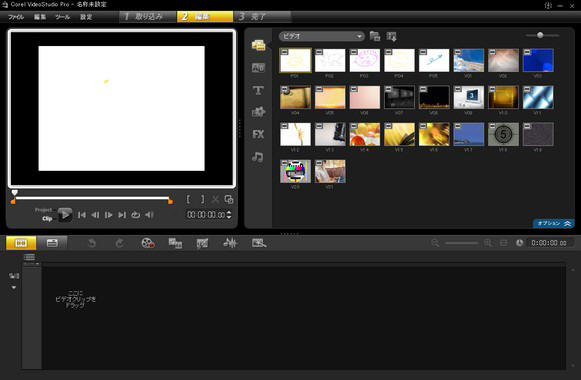The width and height of the screenshot is (581, 380).
Task: Switch to Clip playback mode
Action: point(47,219)
